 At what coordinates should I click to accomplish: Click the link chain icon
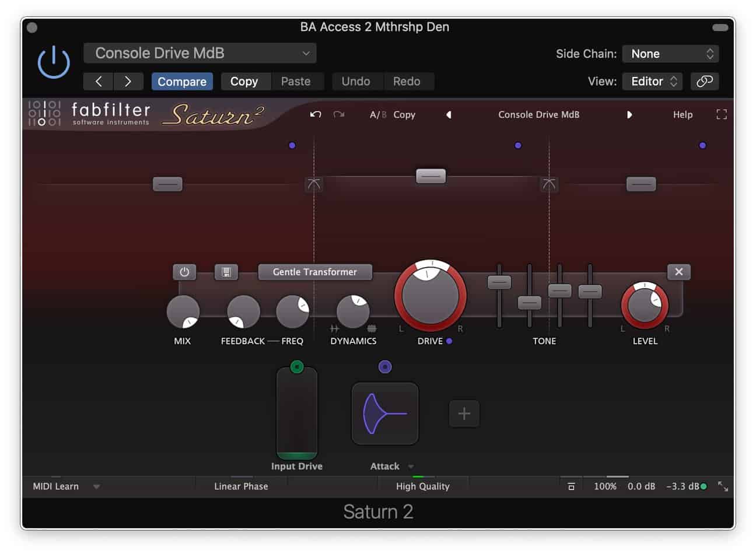[705, 82]
